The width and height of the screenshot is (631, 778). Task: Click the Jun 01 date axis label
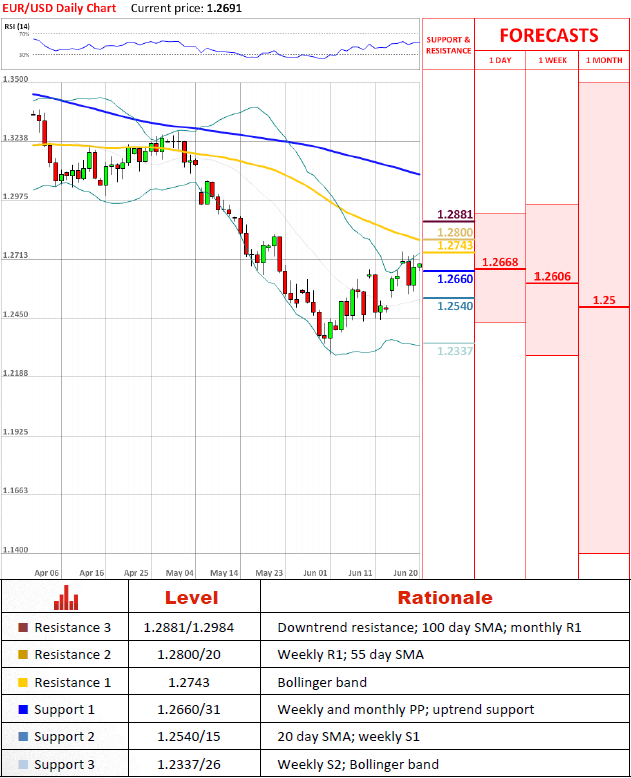(x=316, y=573)
